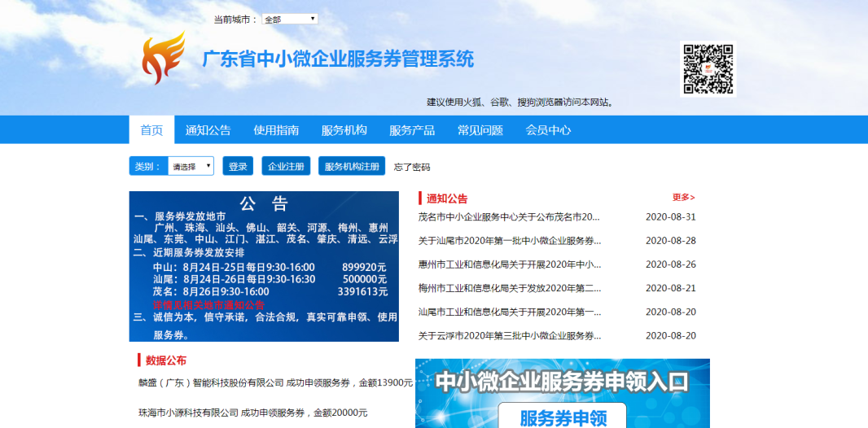This screenshot has width=868, height=428.
Task: Click the 麟盛（广东）智能科技 data row
Action: [276, 382]
